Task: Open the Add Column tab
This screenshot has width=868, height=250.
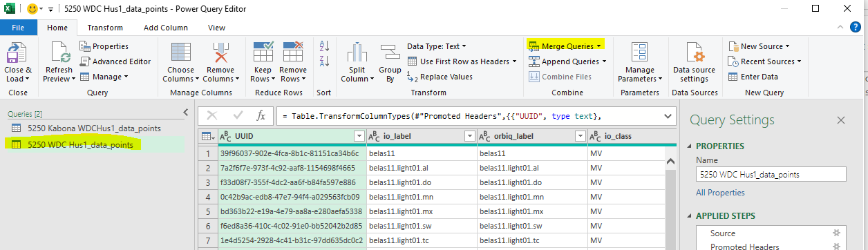Action: tap(165, 28)
